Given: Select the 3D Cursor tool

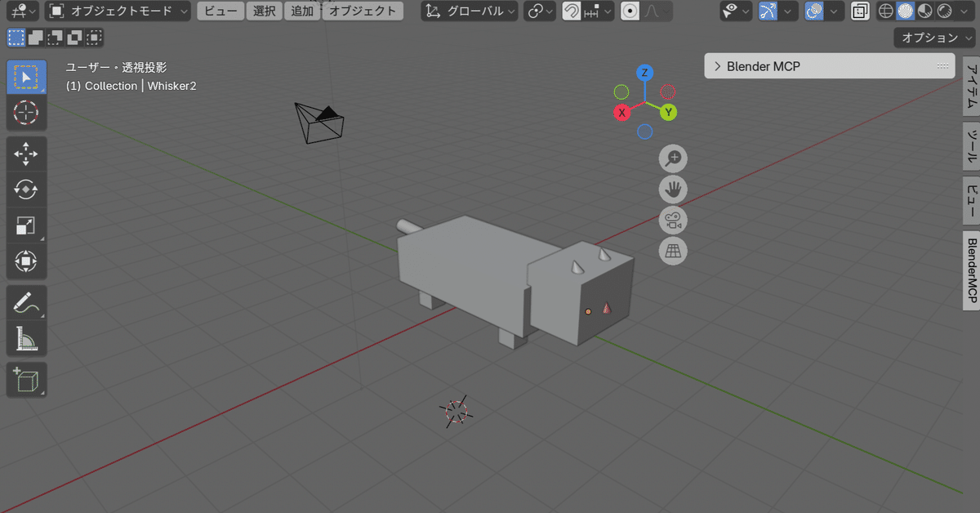Looking at the screenshot, I should point(26,114).
